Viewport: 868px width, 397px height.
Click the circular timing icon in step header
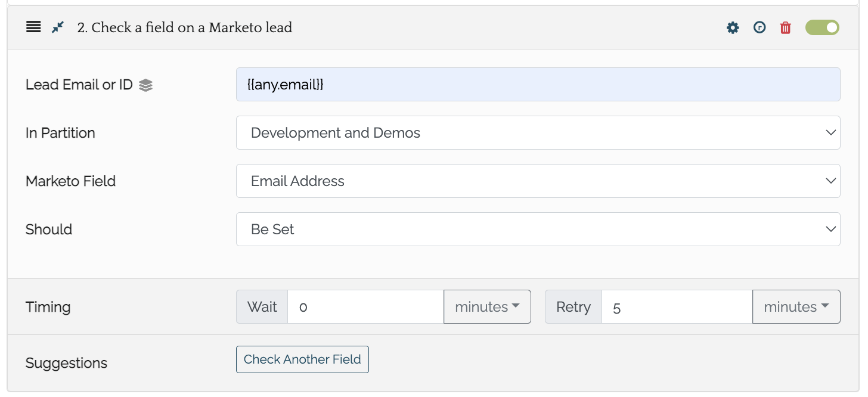tap(759, 27)
